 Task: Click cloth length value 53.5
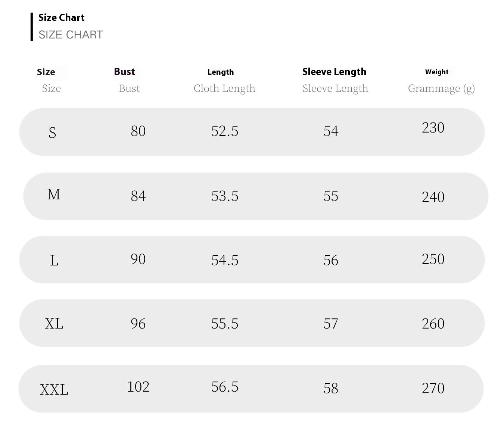point(225,196)
